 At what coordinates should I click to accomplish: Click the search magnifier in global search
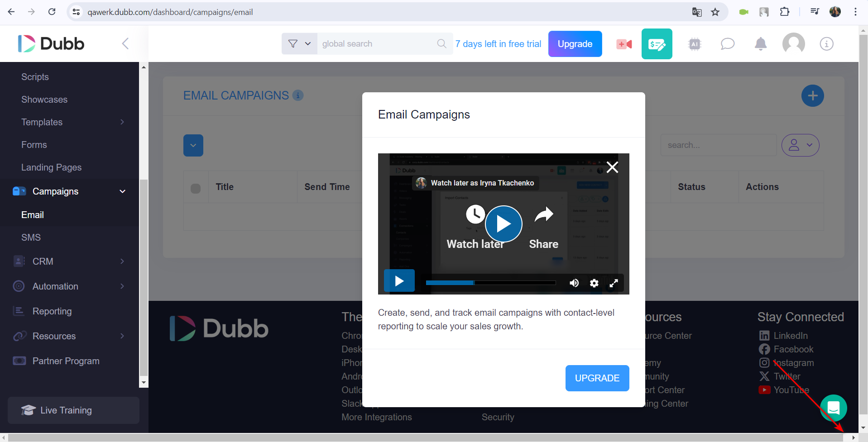pos(441,43)
